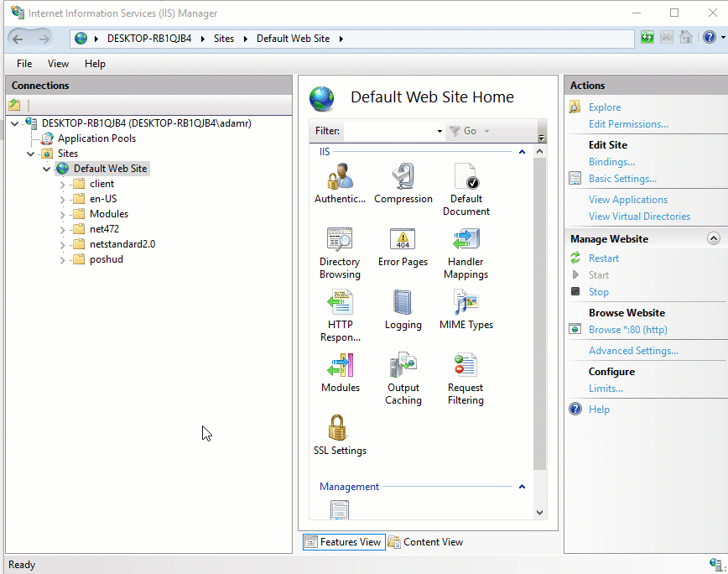Expand the netstandard2.0 folder node
The width and height of the screenshot is (728, 574).
62,245
